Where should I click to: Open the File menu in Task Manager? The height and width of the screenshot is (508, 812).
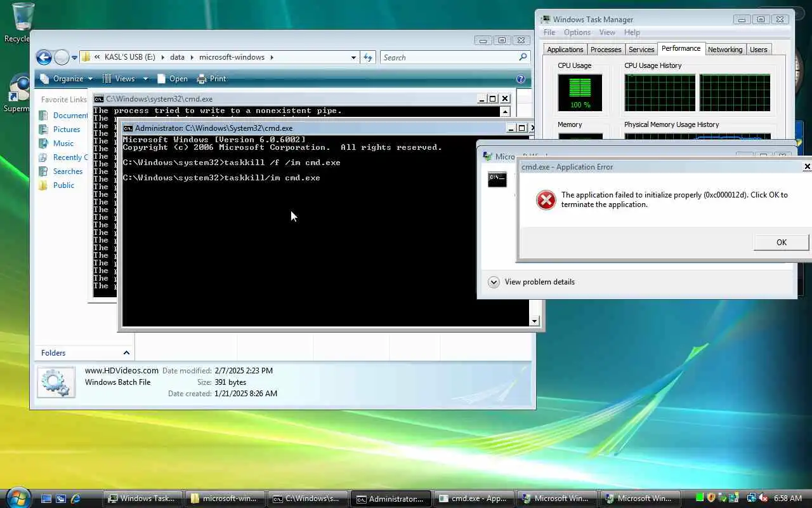549,32
